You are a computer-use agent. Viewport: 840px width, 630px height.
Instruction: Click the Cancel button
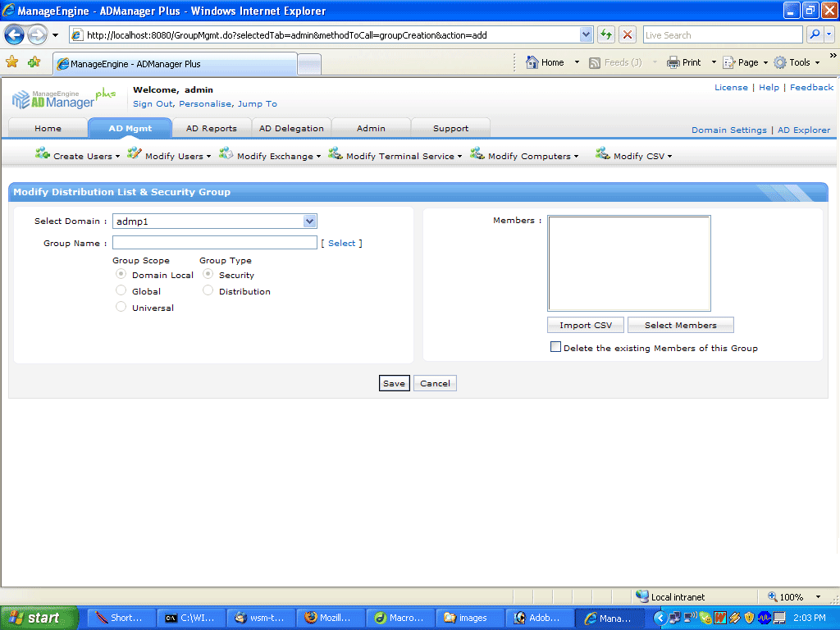(x=435, y=384)
